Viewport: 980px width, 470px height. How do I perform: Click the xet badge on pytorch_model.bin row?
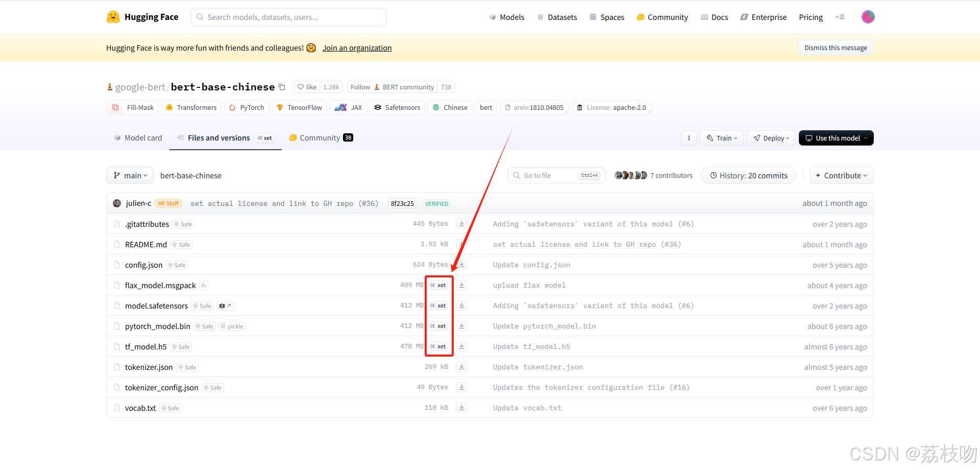(438, 326)
